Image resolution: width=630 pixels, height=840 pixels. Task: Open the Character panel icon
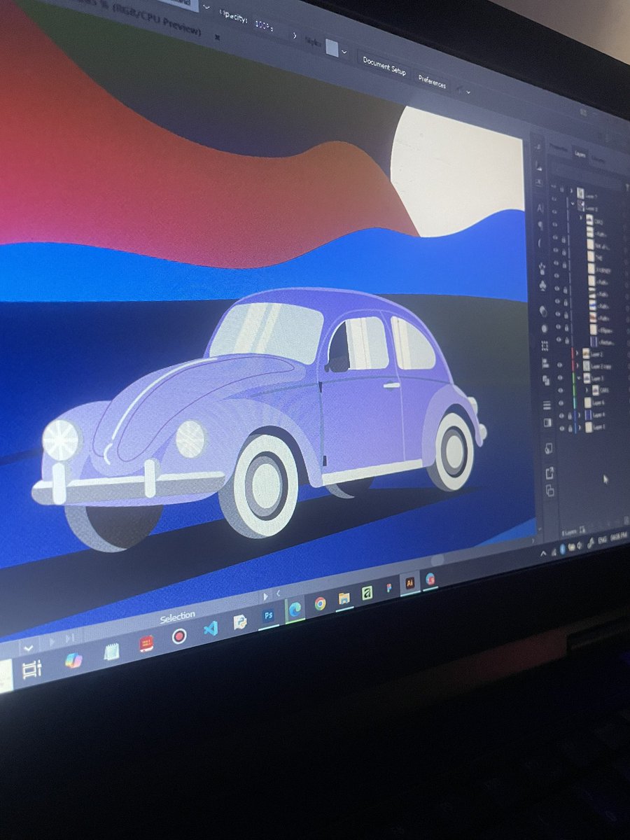(540, 208)
